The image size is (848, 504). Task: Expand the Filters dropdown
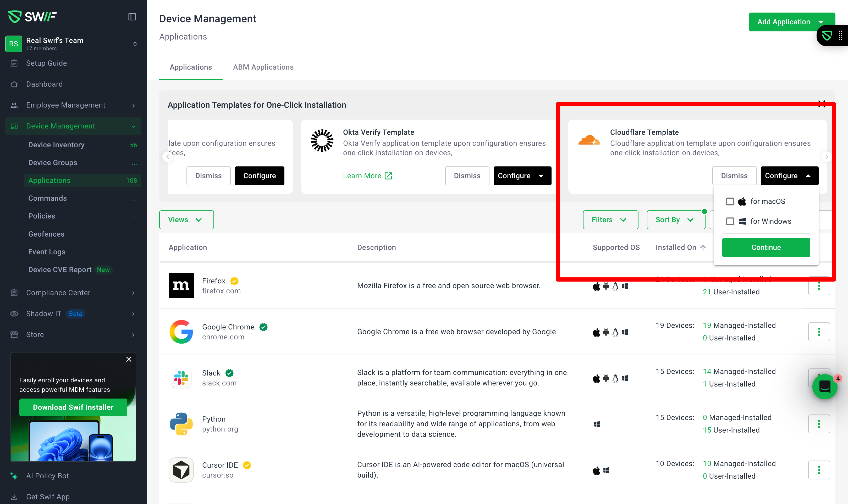(x=610, y=220)
